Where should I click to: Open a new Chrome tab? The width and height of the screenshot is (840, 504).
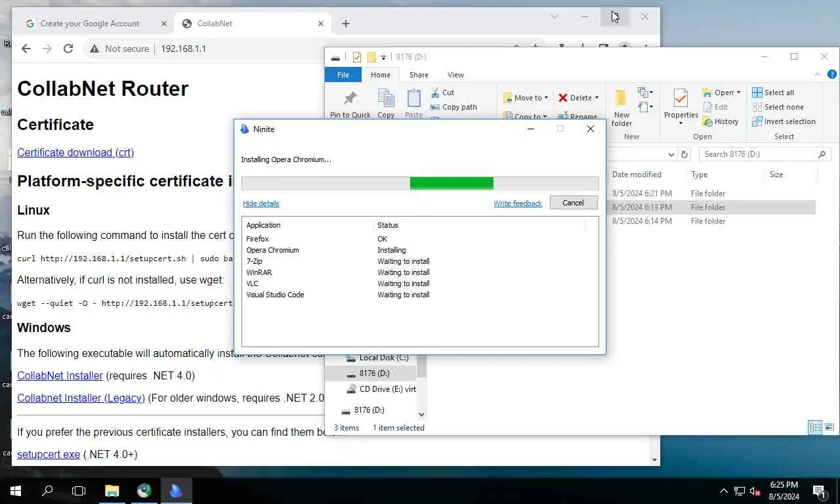click(346, 24)
